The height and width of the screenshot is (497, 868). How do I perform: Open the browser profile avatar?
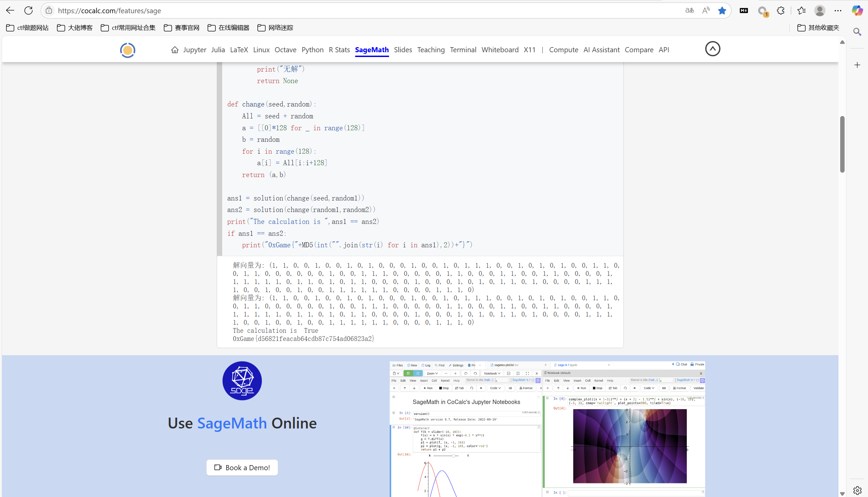click(x=819, y=11)
